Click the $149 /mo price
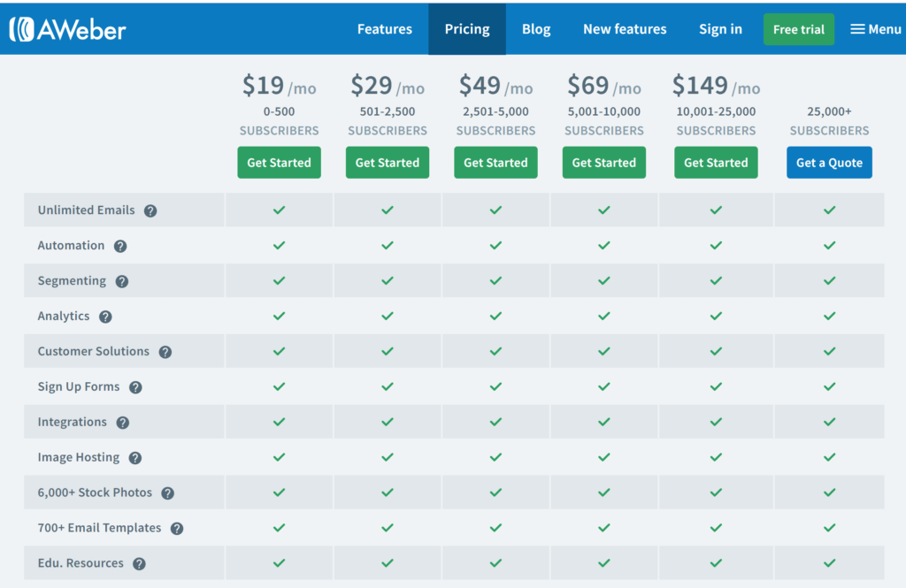906x588 pixels. coord(716,86)
